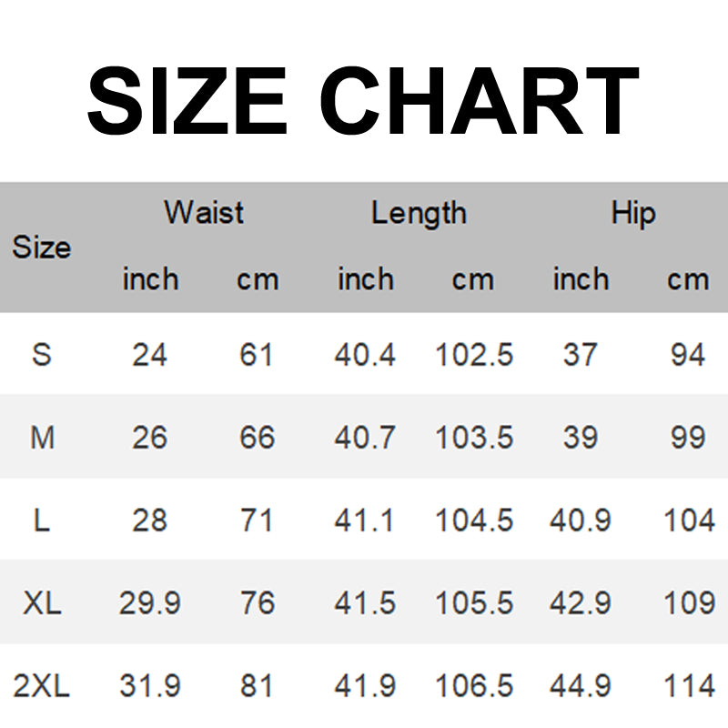Image resolution: width=728 pixels, height=728 pixels.
Task: Select the Length column header
Action: 419,213
